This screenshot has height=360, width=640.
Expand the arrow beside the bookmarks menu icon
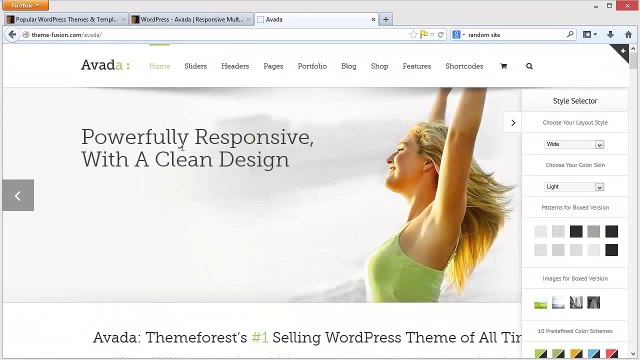click(x=595, y=35)
